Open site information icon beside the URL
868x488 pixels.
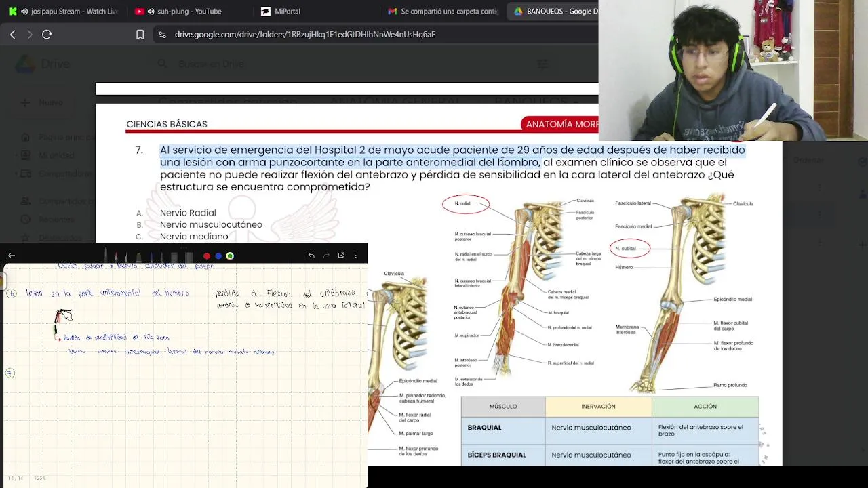[161, 34]
